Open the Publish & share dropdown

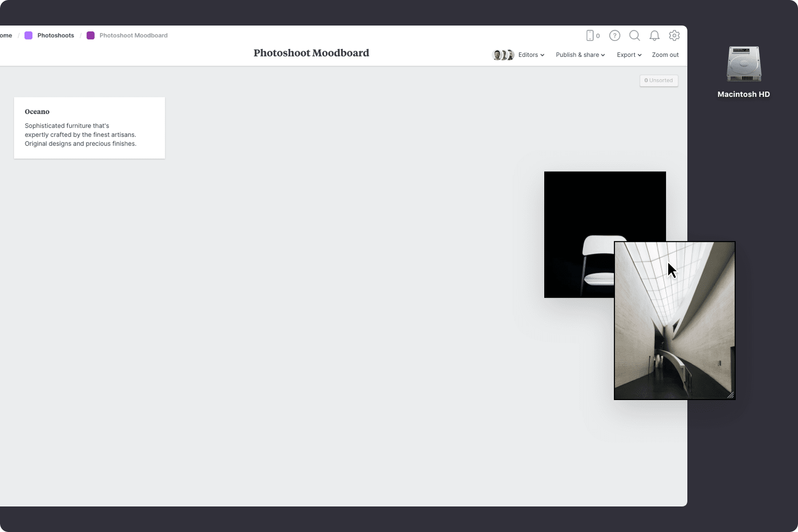point(580,55)
